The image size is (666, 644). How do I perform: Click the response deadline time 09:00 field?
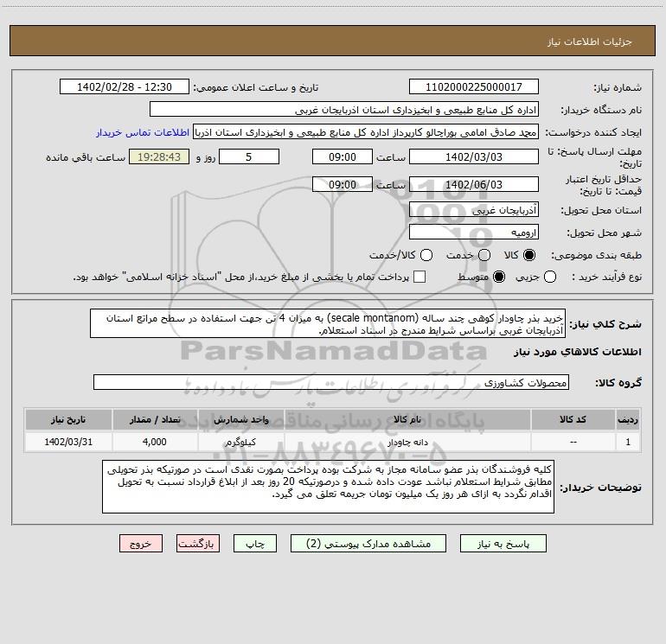(x=343, y=156)
